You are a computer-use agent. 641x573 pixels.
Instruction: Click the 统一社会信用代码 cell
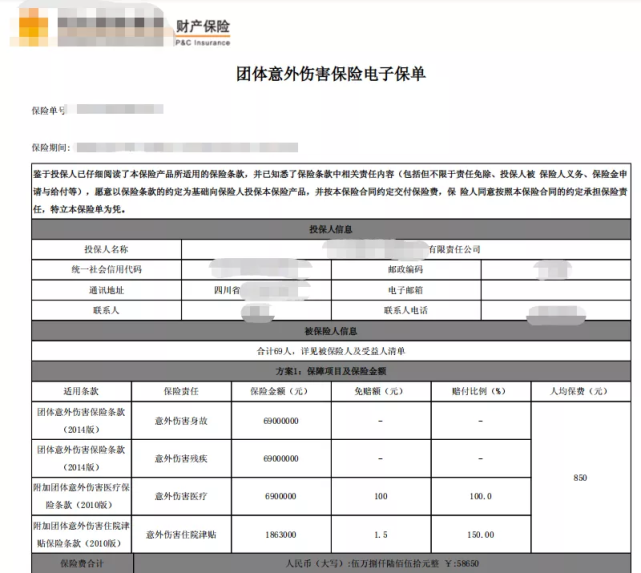(106, 269)
